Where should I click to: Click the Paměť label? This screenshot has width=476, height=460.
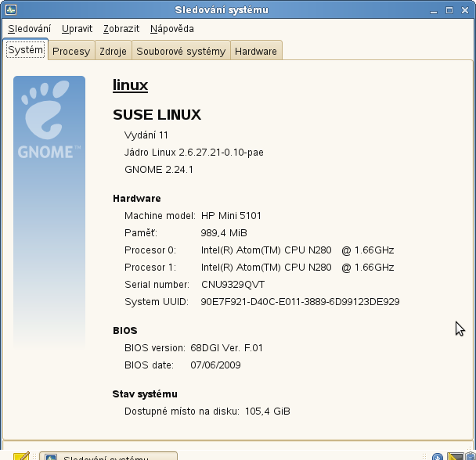pyautogui.click(x=141, y=233)
